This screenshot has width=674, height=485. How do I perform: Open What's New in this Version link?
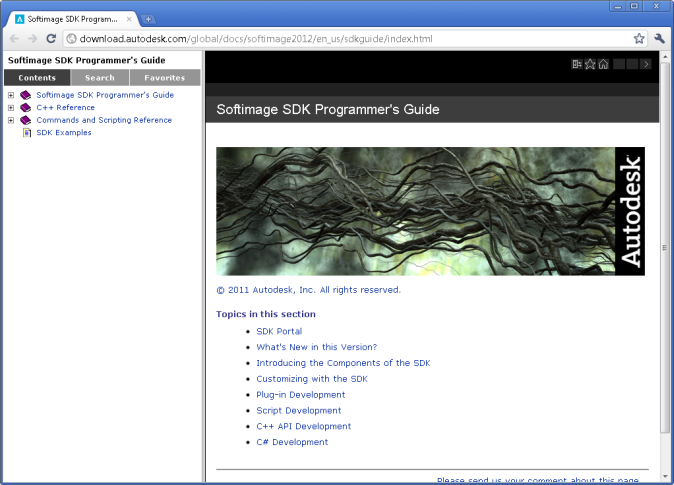(316, 347)
